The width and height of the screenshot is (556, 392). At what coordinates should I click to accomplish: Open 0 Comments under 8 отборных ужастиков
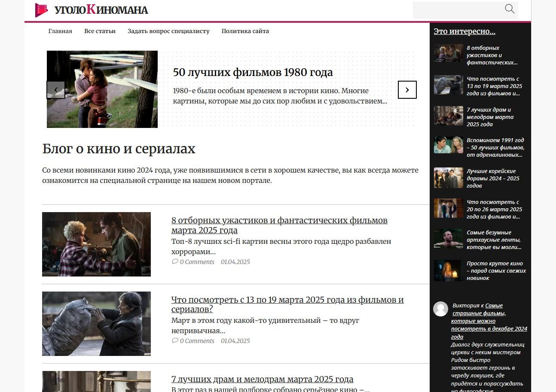pos(197,262)
